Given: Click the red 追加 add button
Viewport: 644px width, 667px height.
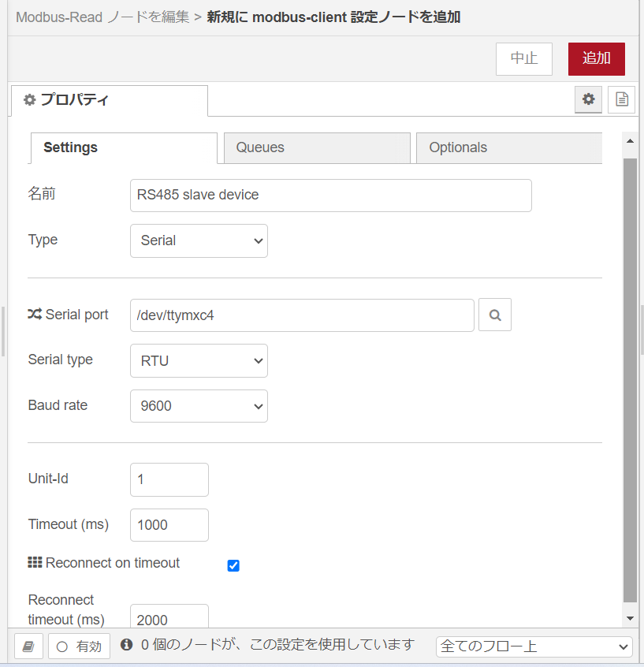Looking at the screenshot, I should [x=597, y=58].
